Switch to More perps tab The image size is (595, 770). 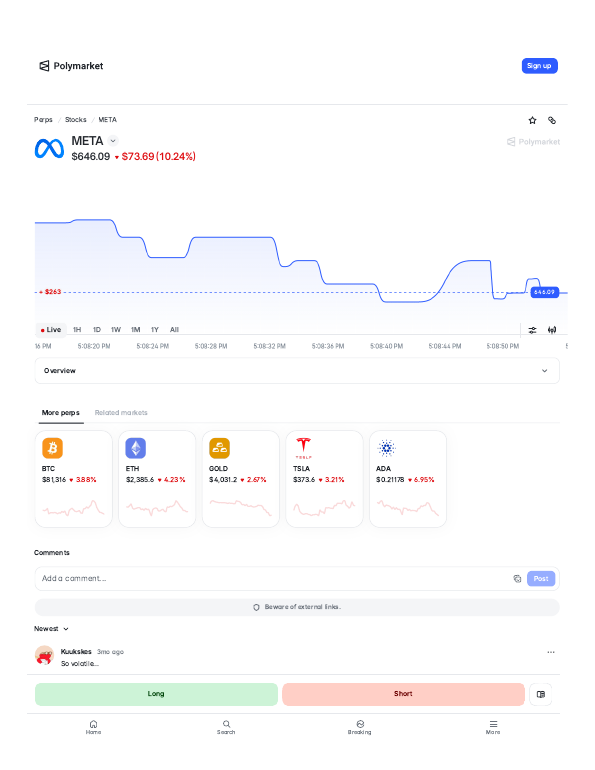(x=60, y=412)
